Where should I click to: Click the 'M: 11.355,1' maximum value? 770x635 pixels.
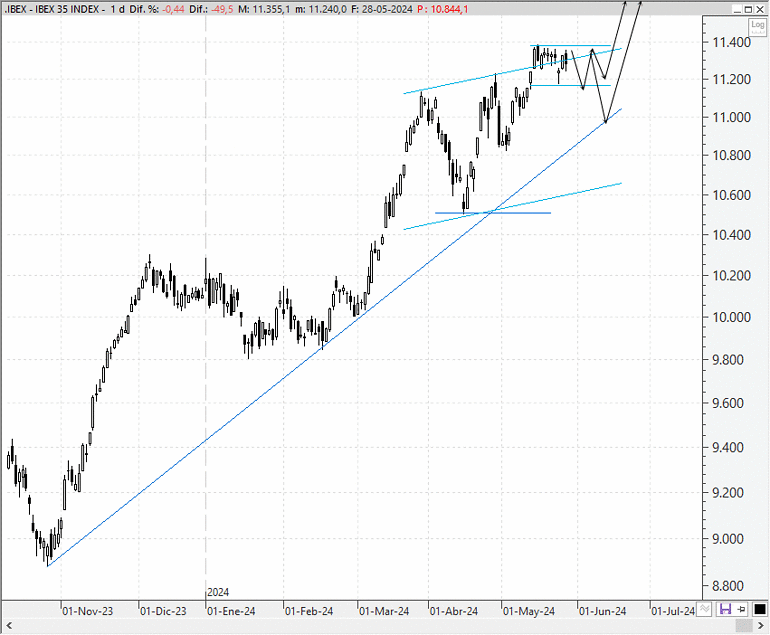tap(264, 9)
